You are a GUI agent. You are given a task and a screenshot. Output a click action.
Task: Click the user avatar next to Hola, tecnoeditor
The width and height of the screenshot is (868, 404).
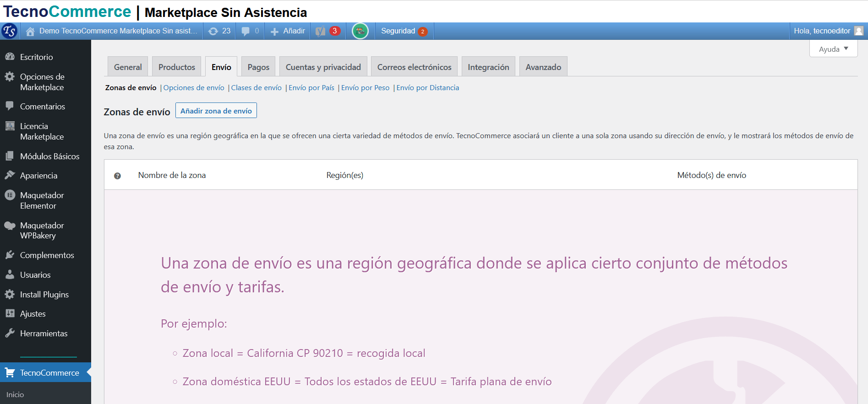tap(859, 31)
